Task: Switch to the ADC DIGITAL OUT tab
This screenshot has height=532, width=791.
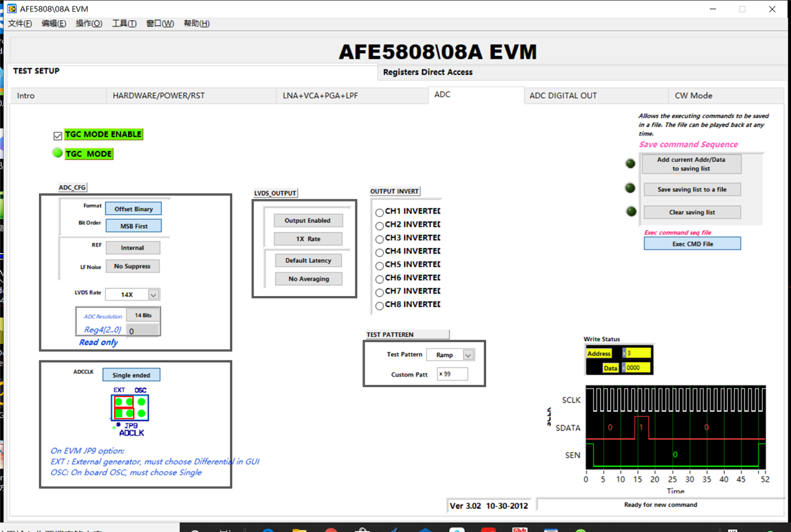Action: click(596, 96)
